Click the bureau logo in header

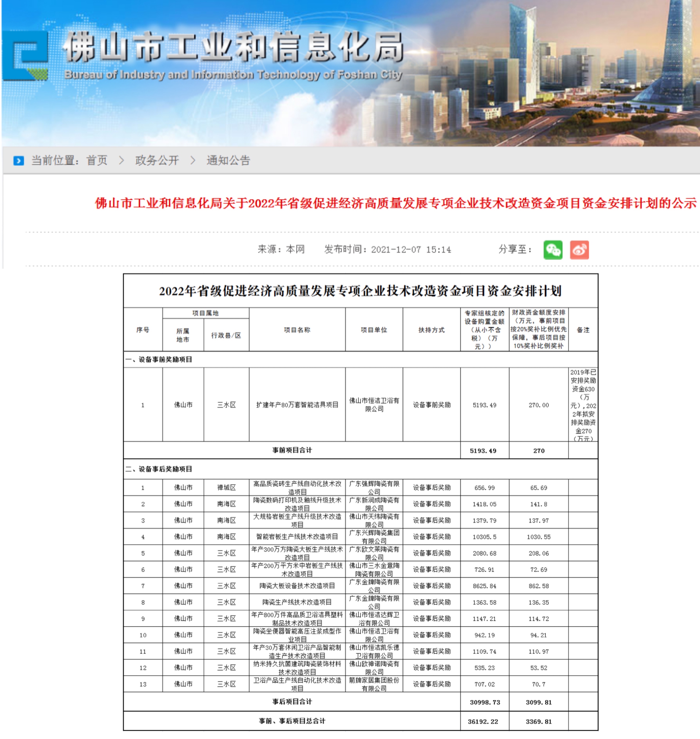(x=25, y=55)
